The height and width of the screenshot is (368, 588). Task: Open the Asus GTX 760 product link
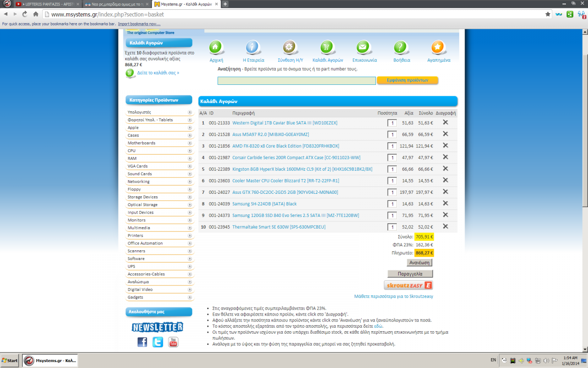click(285, 192)
